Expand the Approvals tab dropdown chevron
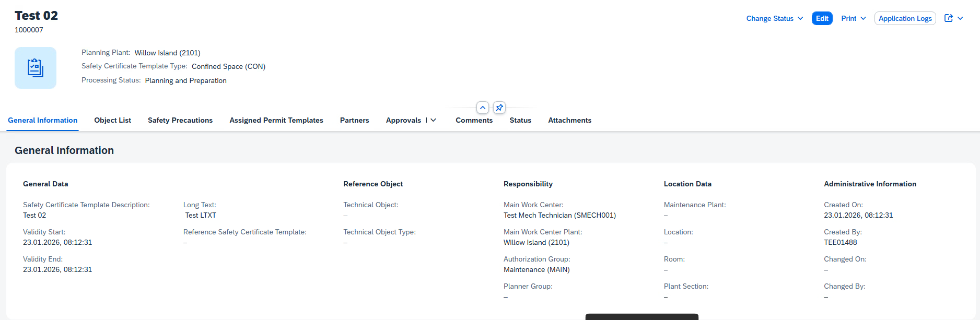Screen dimensions: 980x320 [433, 120]
